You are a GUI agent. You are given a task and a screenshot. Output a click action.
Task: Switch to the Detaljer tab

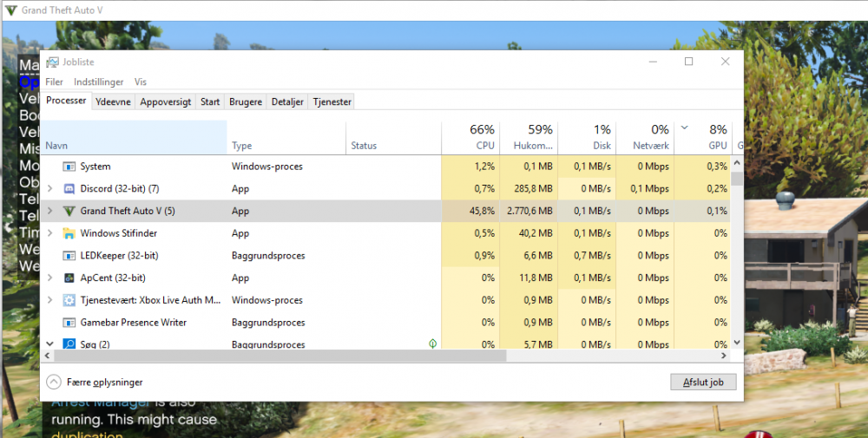(287, 101)
